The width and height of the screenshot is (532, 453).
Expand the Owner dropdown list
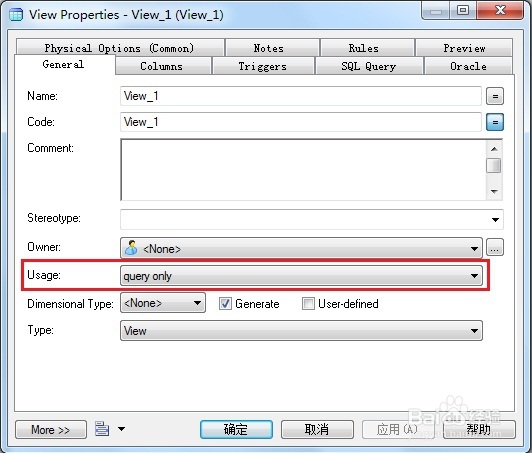click(x=474, y=249)
